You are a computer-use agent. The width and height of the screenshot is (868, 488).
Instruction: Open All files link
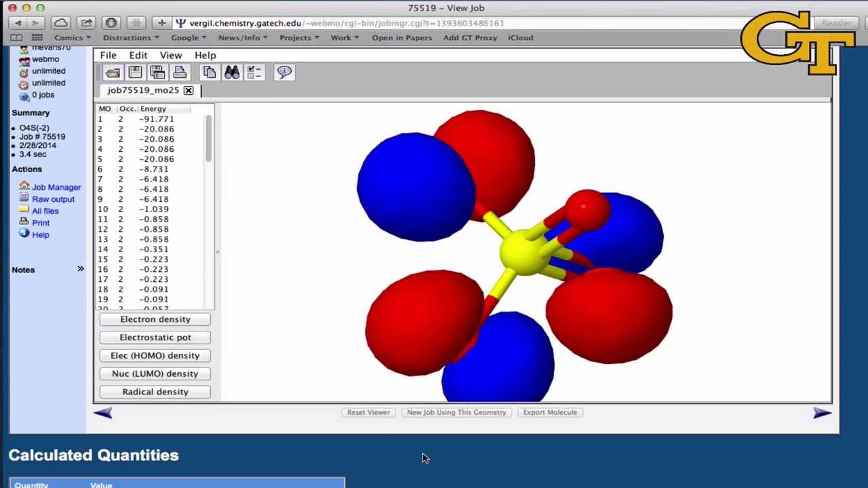pyautogui.click(x=45, y=211)
